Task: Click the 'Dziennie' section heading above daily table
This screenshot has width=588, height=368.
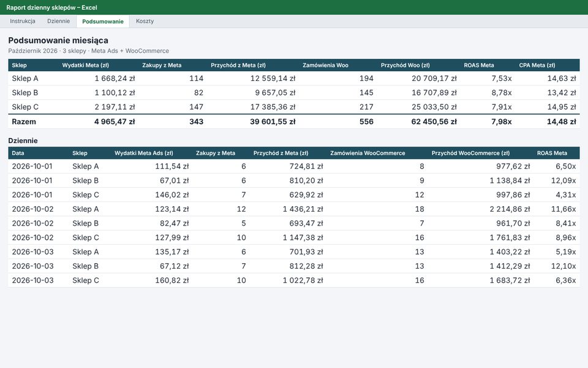Action: (x=23, y=140)
